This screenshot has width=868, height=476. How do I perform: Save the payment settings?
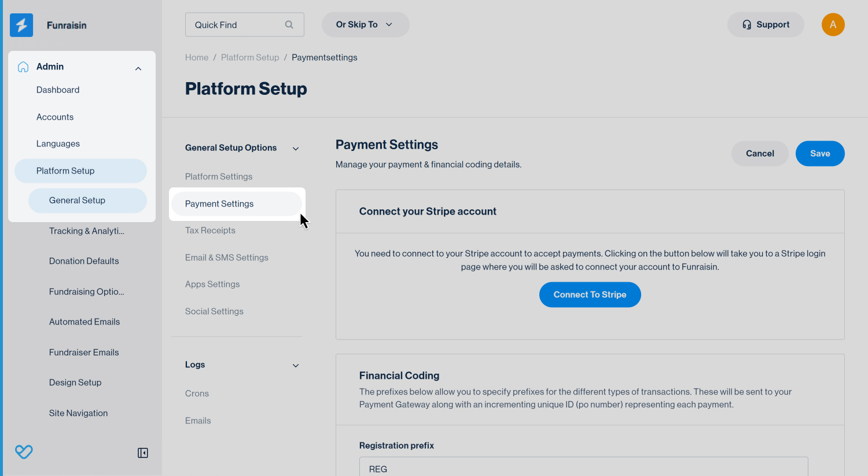coord(820,153)
